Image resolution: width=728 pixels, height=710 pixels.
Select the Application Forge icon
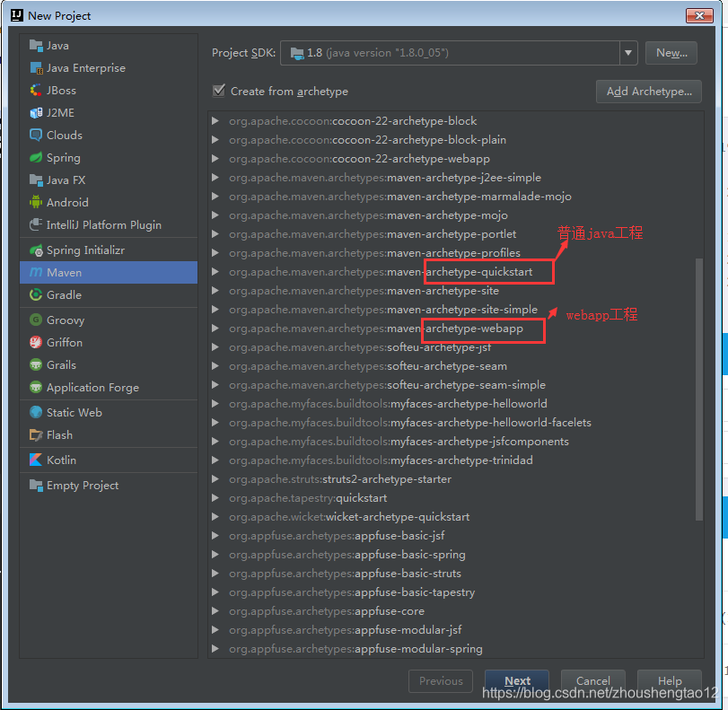pyautogui.click(x=36, y=387)
